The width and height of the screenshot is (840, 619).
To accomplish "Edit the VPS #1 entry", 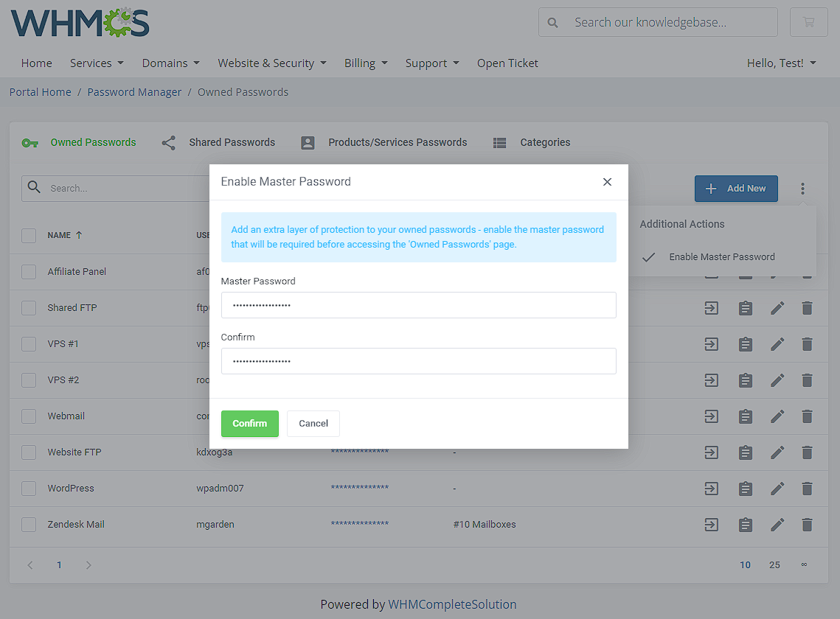I will click(777, 344).
